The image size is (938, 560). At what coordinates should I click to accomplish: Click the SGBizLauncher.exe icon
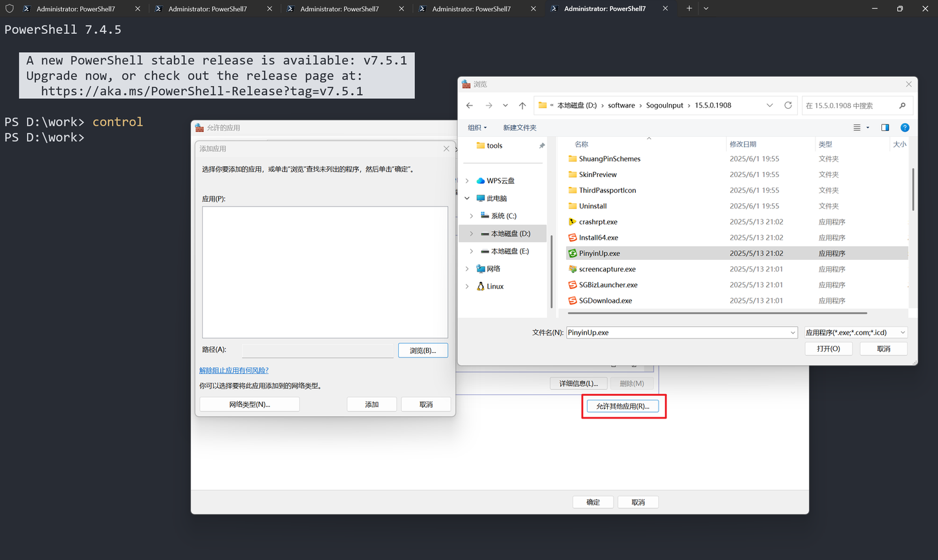573,285
